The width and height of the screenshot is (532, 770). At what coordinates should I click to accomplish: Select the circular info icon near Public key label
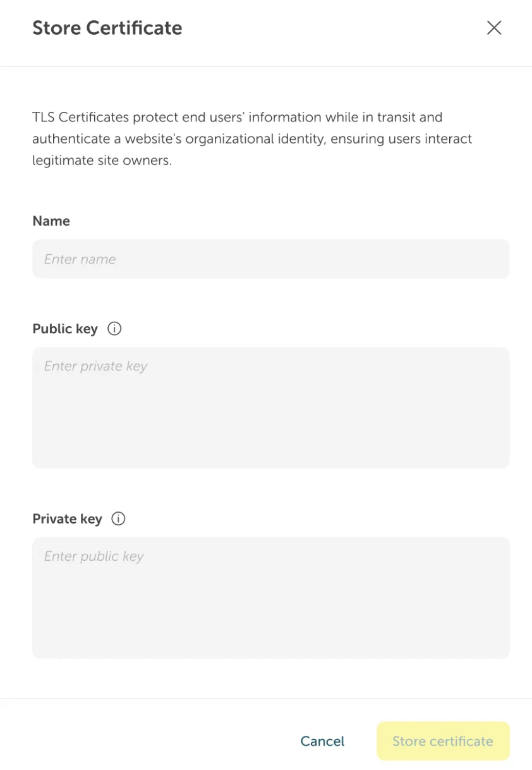[x=114, y=328]
